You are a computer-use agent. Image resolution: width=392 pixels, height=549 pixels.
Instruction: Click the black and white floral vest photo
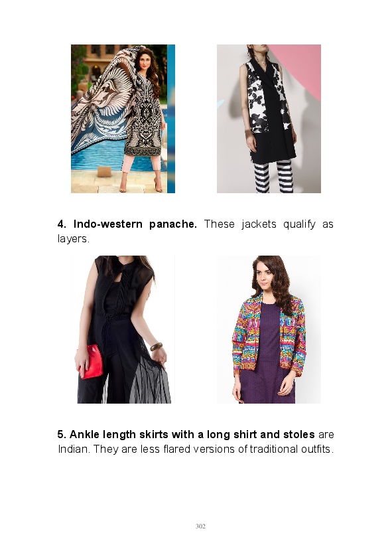click(269, 119)
